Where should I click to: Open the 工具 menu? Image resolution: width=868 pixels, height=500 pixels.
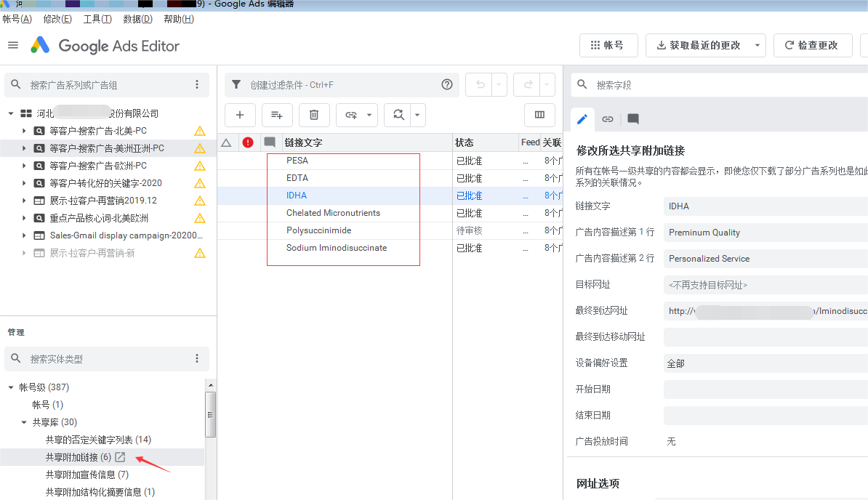coord(97,19)
